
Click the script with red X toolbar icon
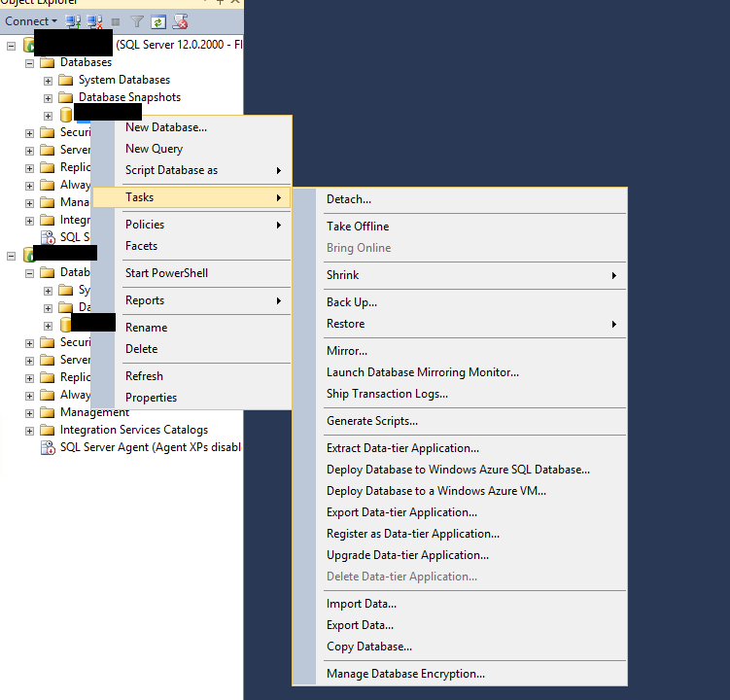(x=181, y=21)
